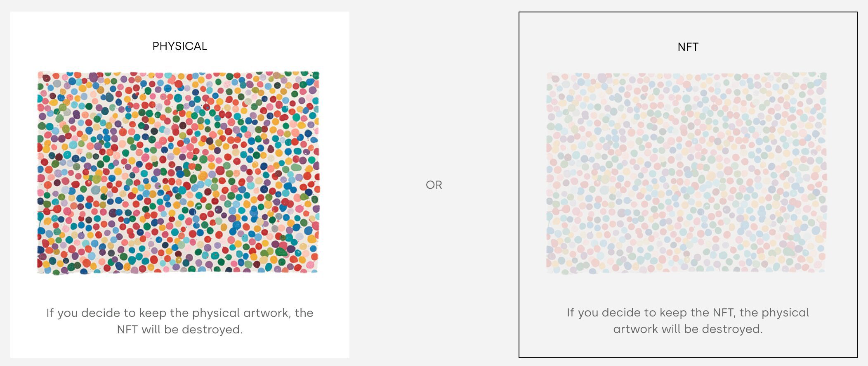Click word 'NFT' in right card's description

[x=723, y=313]
